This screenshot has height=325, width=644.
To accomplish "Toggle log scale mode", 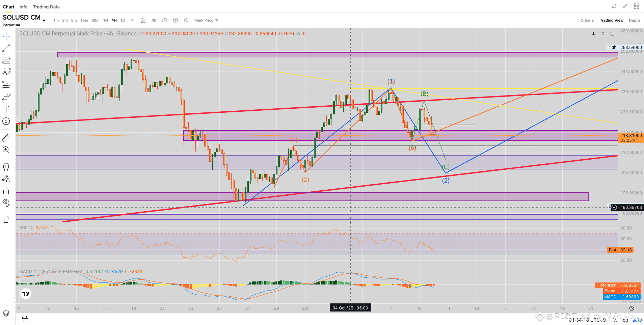I will [x=625, y=320].
